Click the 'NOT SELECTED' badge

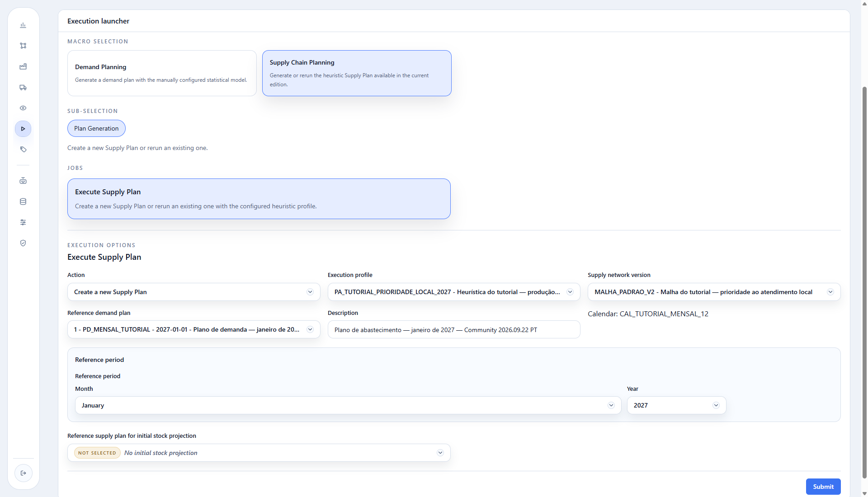[97, 453]
